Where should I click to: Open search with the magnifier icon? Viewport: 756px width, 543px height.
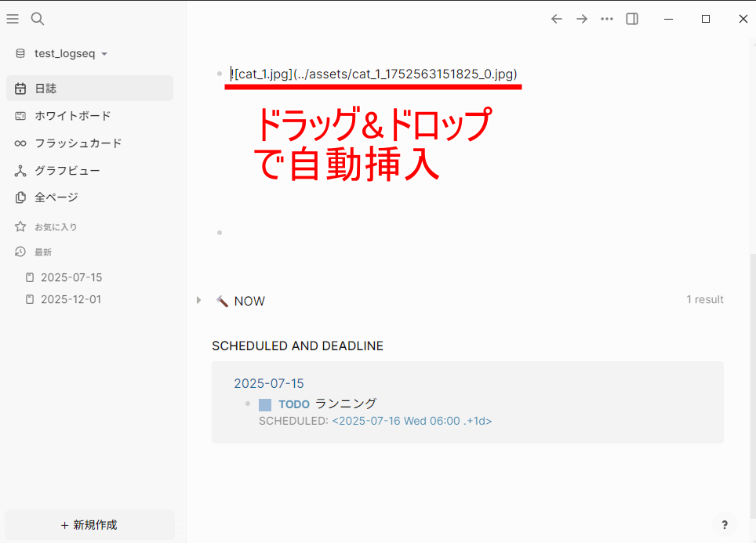(38, 19)
